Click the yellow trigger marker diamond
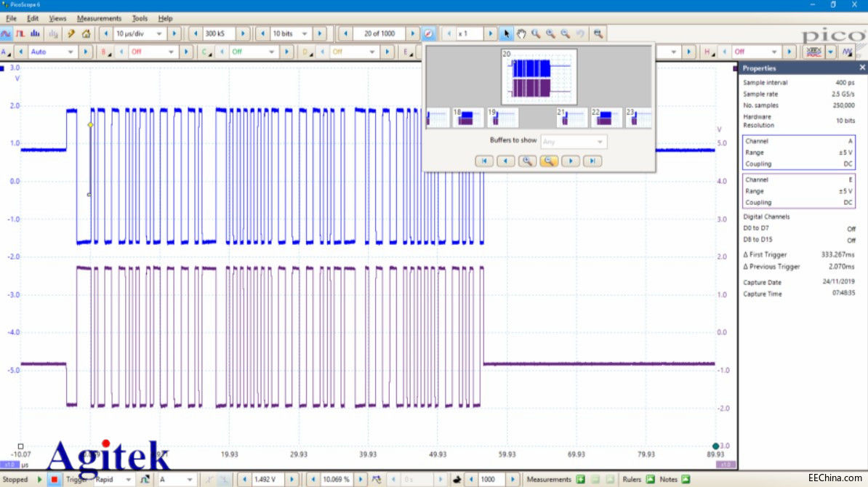The image size is (868, 487). [x=90, y=125]
